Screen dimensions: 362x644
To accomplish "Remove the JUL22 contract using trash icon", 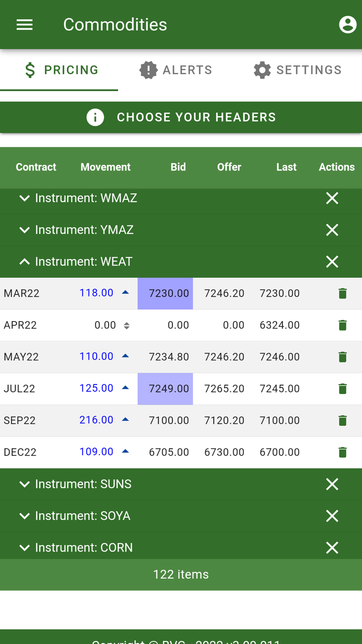I will coord(342,388).
